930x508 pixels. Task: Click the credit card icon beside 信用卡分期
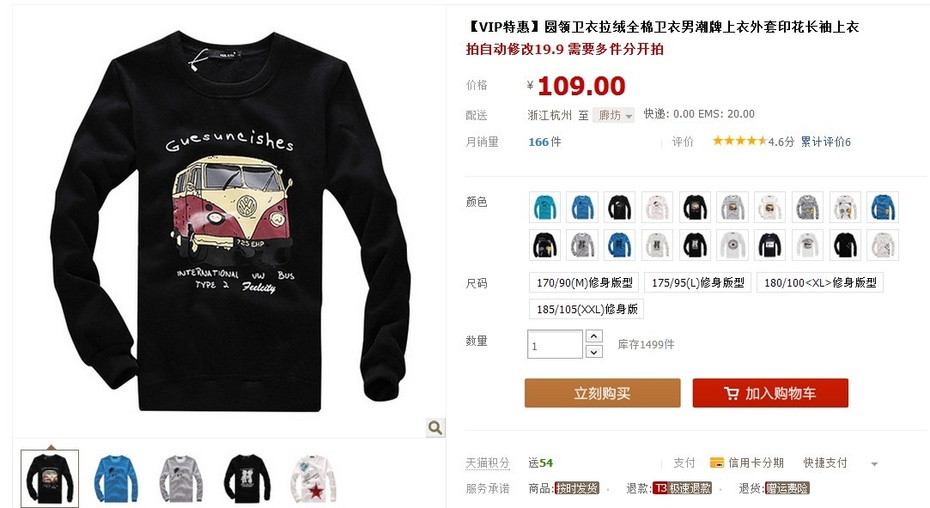pyautogui.click(x=716, y=462)
